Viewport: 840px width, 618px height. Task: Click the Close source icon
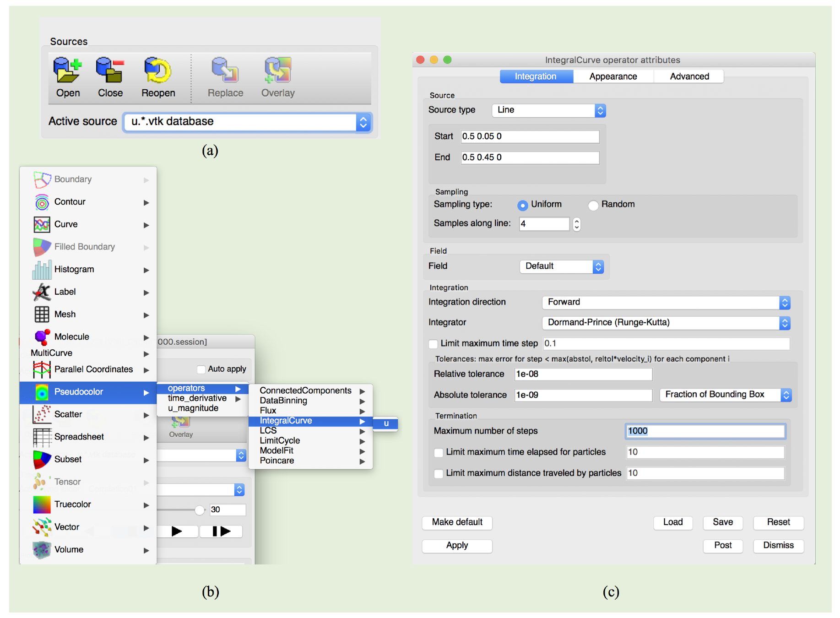(110, 71)
